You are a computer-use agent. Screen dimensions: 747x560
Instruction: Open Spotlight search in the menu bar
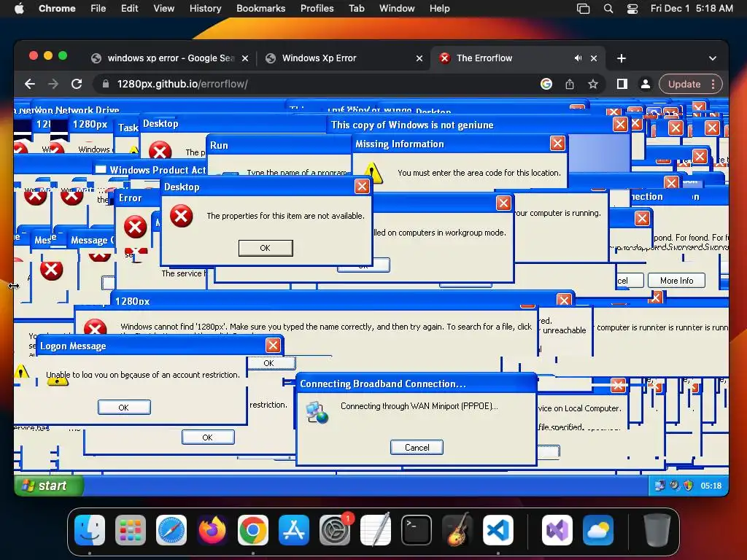click(608, 9)
